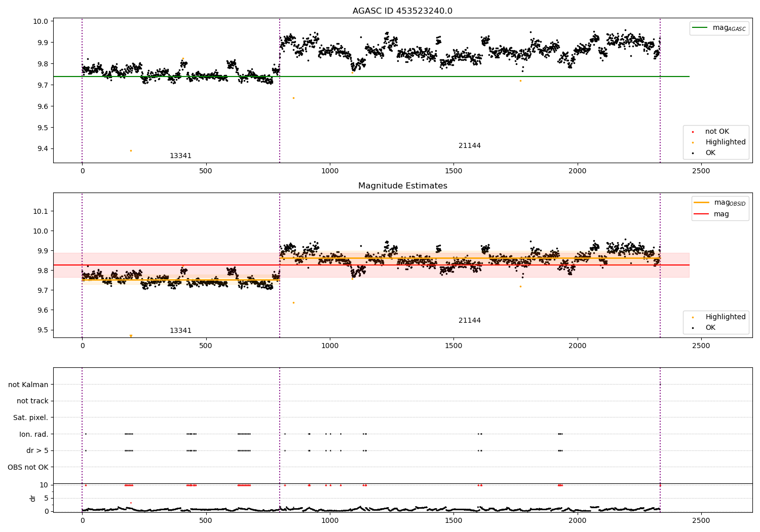The width and height of the screenshot is (760, 532).
Task: Select the "21144" label in the top plot
Action: (470, 146)
